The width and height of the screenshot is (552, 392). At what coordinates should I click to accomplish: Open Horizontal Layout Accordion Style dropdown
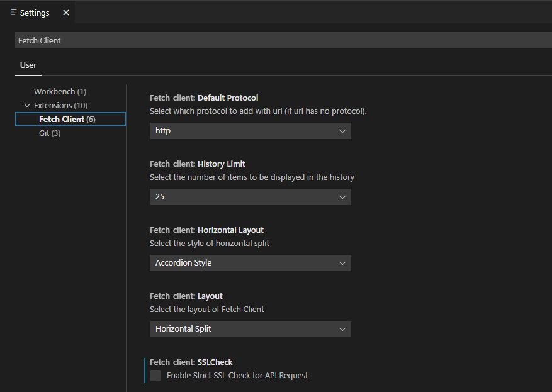(251, 263)
